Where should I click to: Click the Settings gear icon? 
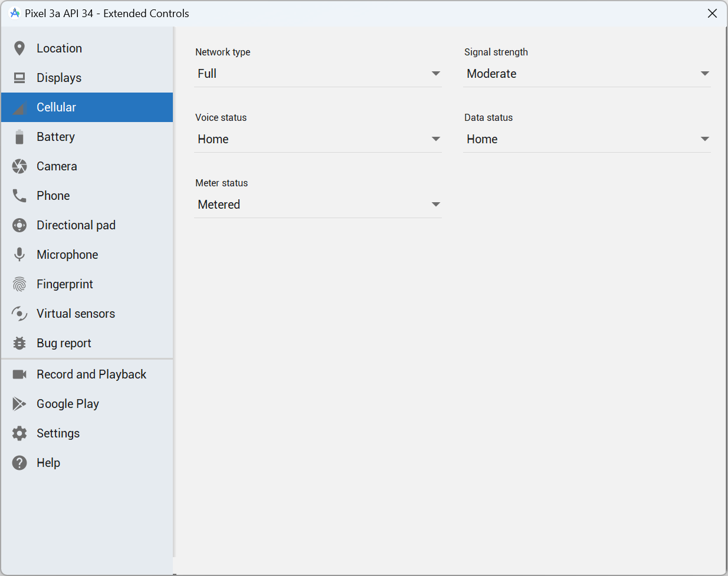coord(19,433)
